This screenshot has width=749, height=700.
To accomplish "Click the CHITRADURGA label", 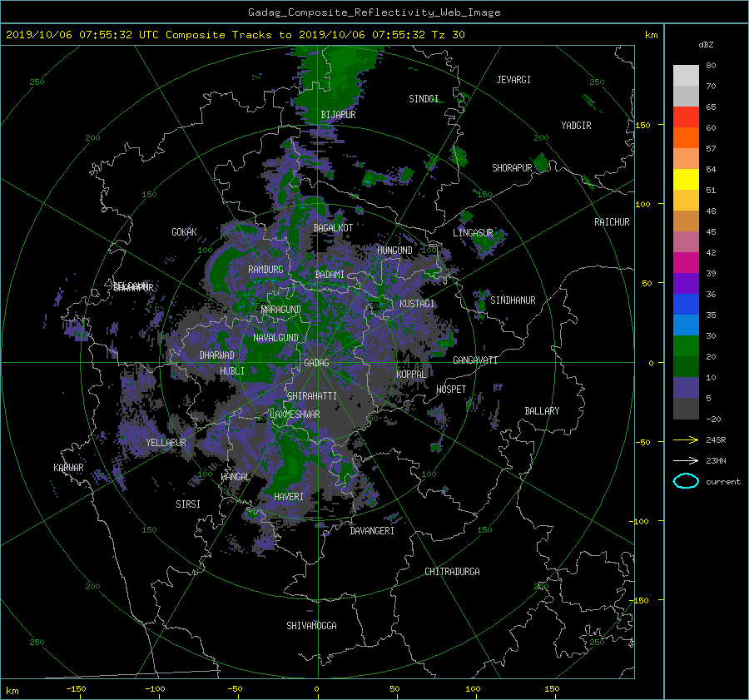I will pyautogui.click(x=453, y=572).
